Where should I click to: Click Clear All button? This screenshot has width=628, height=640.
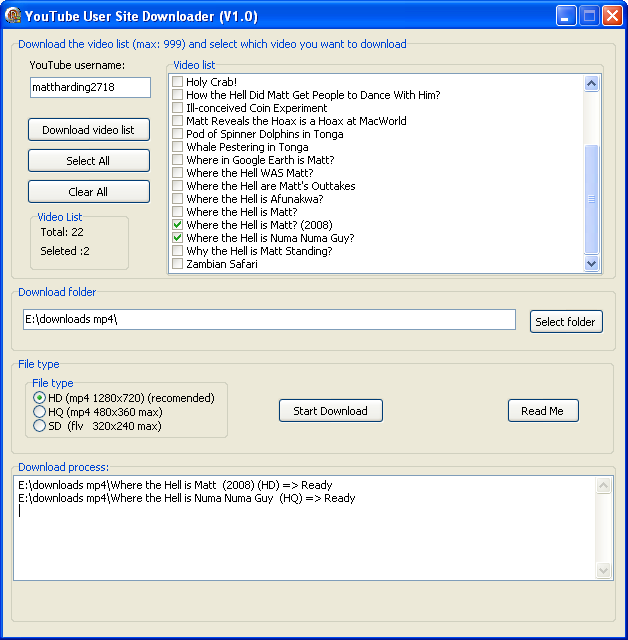click(89, 192)
